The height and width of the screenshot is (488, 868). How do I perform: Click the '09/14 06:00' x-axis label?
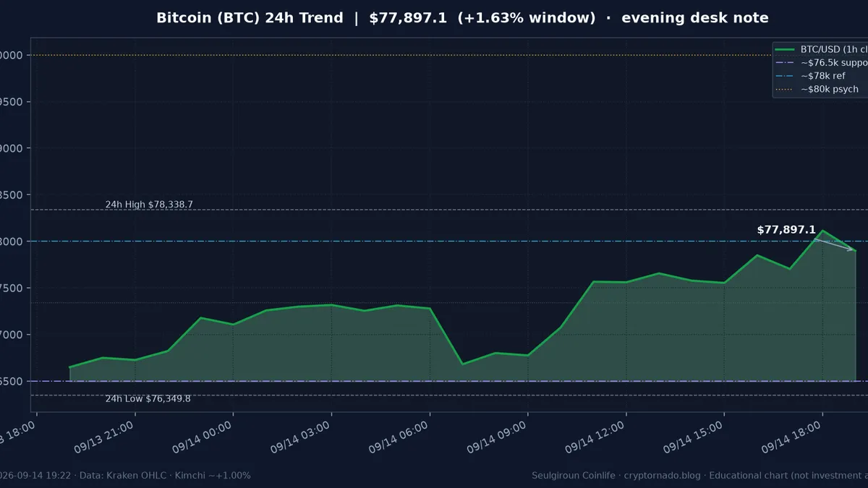click(399, 438)
